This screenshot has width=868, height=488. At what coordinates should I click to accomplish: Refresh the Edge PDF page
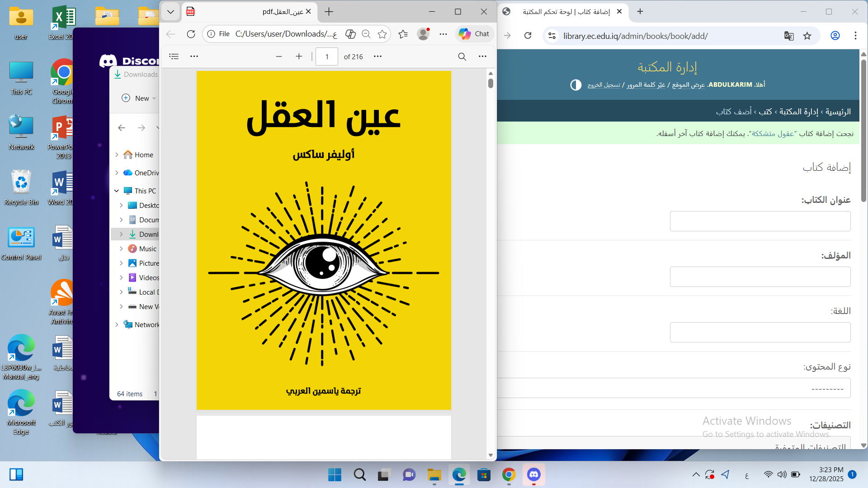pos(191,34)
